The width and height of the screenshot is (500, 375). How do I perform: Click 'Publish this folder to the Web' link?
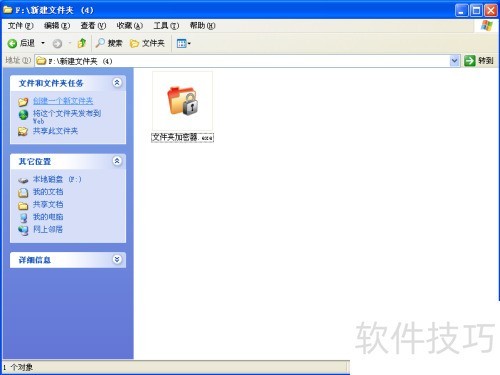coord(67,117)
